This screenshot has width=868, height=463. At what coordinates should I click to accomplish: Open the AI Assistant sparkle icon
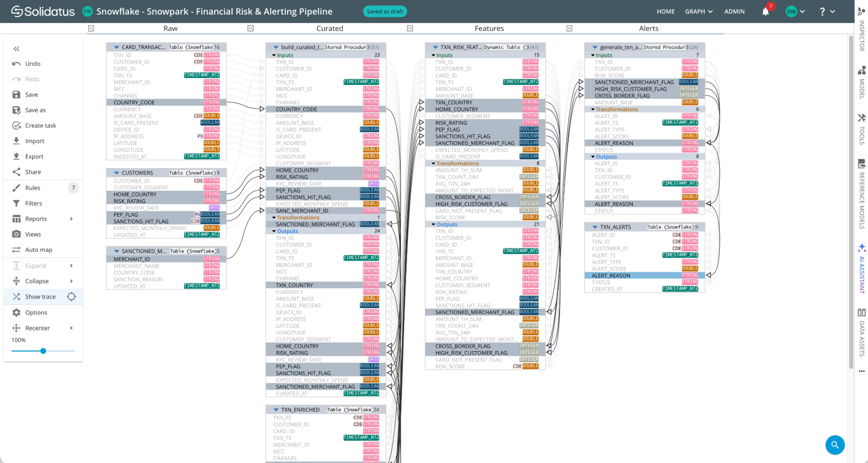point(862,248)
